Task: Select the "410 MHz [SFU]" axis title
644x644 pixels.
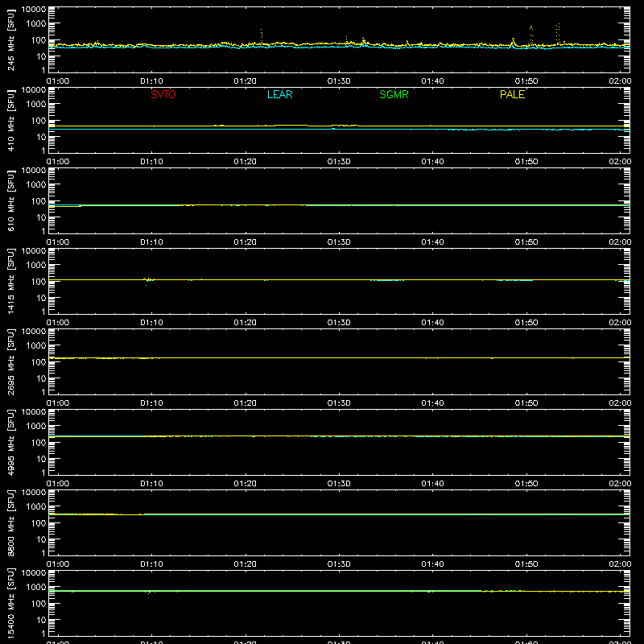Action: click(11, 120)
